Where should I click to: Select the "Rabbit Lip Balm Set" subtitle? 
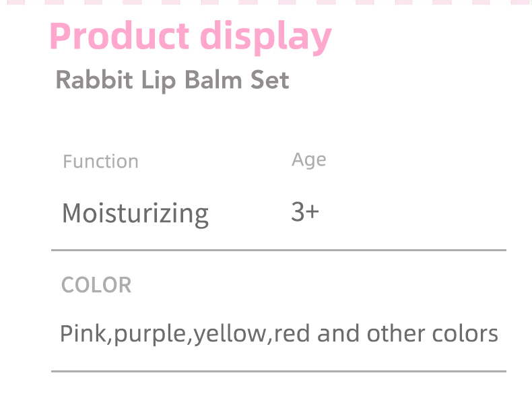click(x=172, y=80)
